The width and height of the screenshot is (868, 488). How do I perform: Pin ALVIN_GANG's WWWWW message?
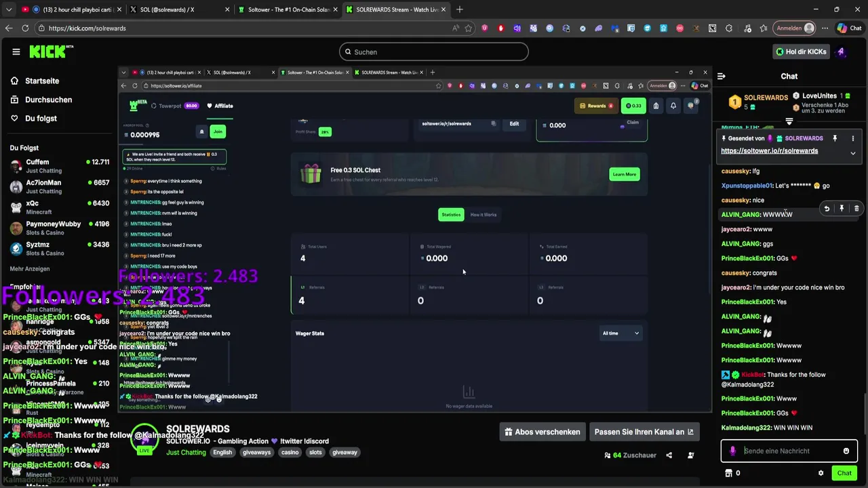[x=842, y=209]
